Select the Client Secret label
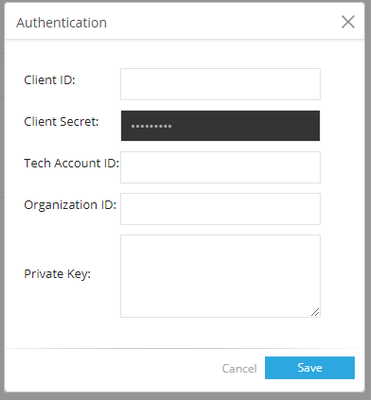Image resolution: width=371 pixels, height=400 pixels. point(61,122)
